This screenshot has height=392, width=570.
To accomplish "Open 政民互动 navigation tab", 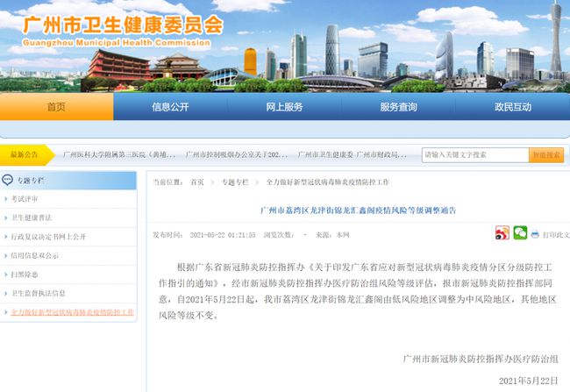I will 512,106.
